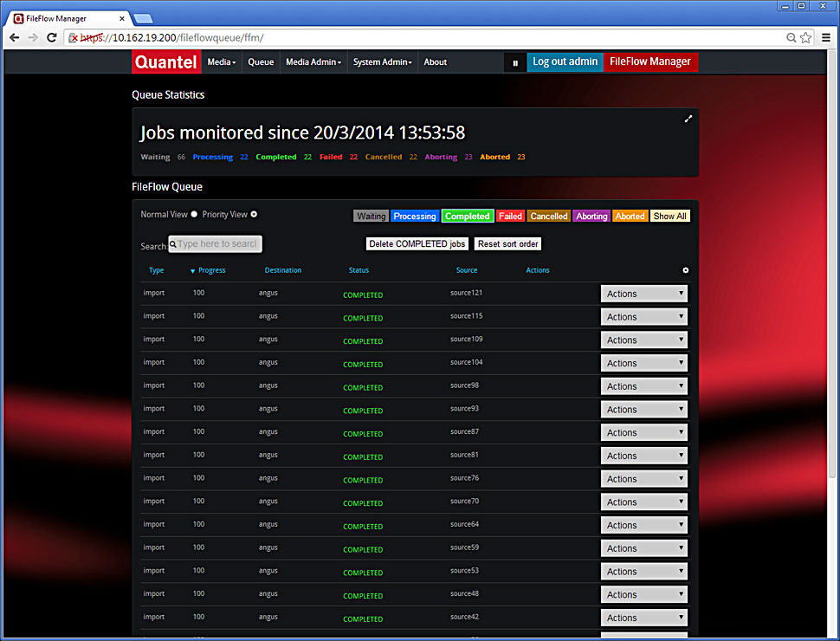Open the Chrome menu hamburger icon
Viewport: 840px width, 641px height.
point(825,37)
